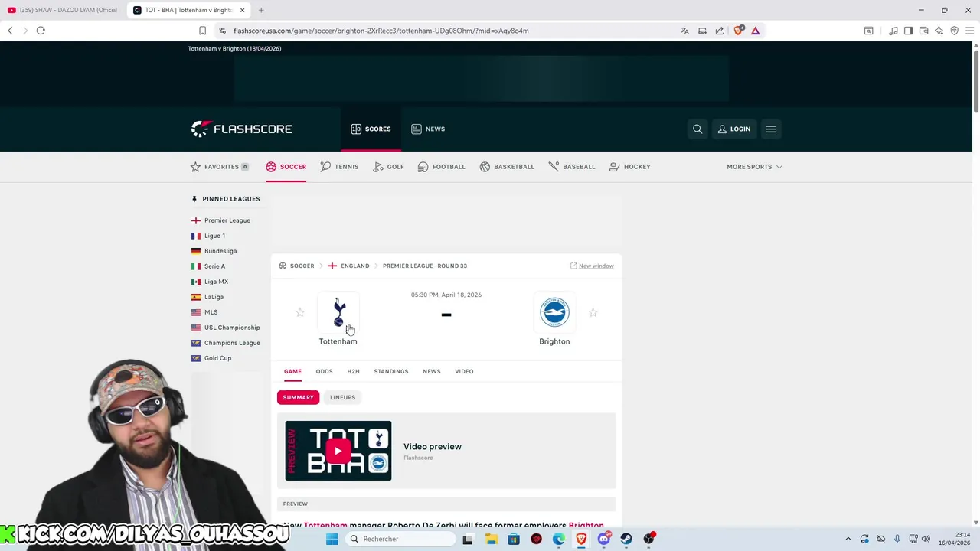This screenshot has height=551, width=980.
Task: Reload the page with the refresh icon
Action: click(41, 31)
